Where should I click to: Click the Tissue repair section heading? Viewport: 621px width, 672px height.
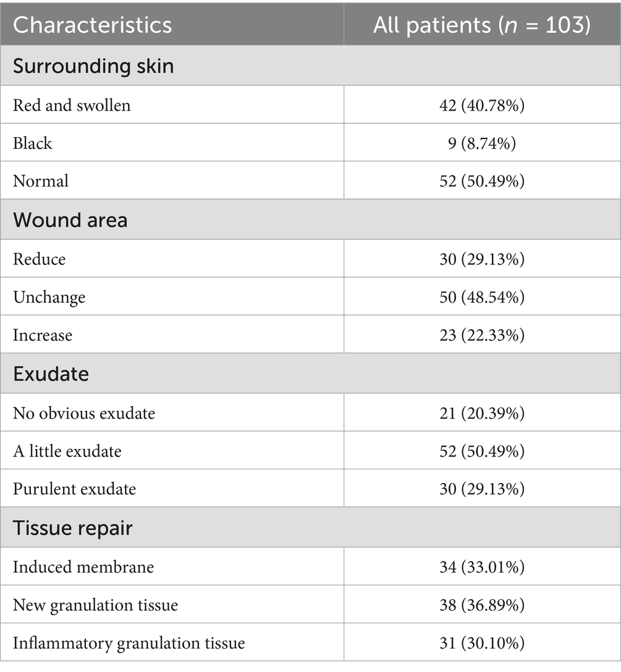point(73,528)
